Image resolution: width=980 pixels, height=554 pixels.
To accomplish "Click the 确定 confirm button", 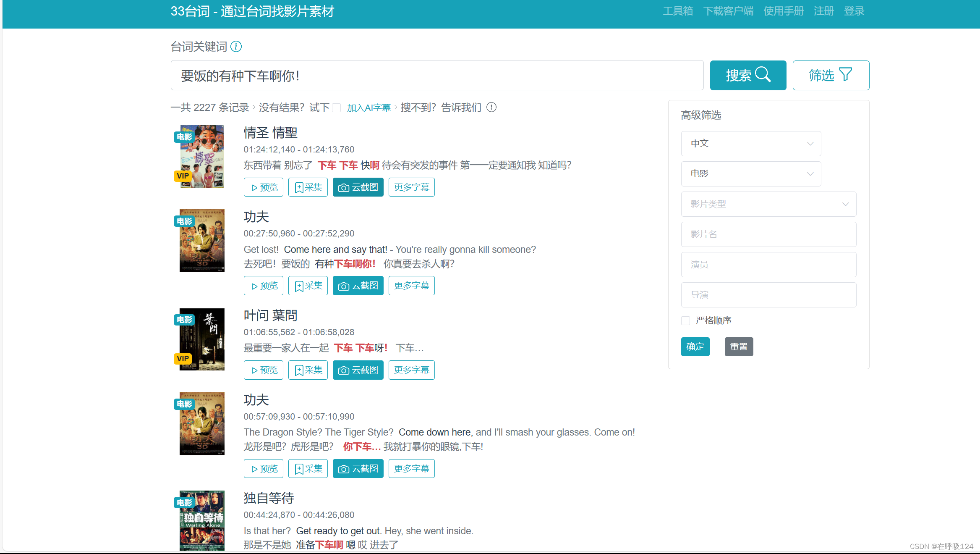I will 695,347.
